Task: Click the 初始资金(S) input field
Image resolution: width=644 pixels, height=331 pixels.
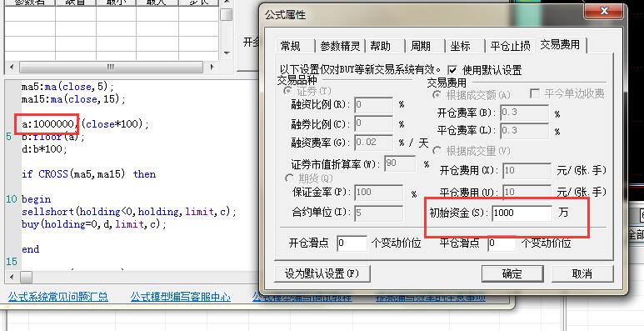Action: [x=522, y=213]
